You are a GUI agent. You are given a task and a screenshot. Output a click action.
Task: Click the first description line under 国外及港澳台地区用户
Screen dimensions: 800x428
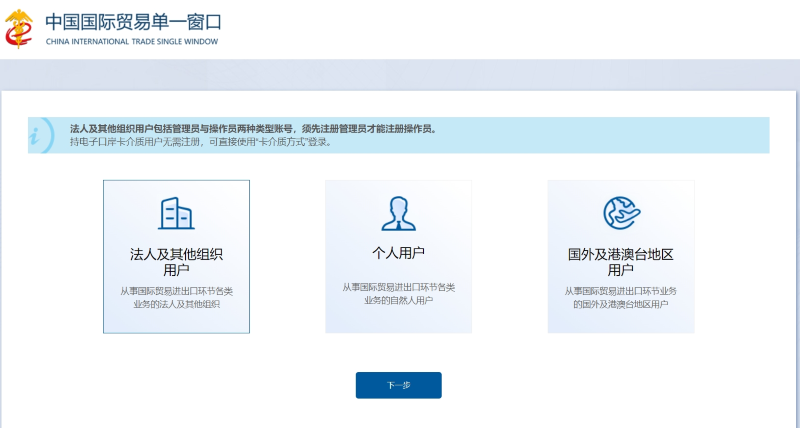tap(620, 291)
